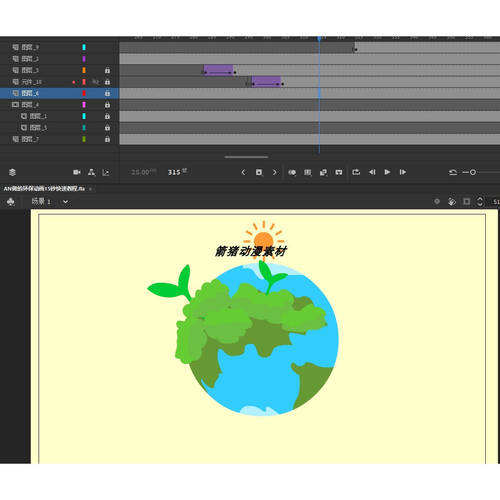Image resolution: width=500 pixels, height=500 pixels.
Task: Enable the onion skin icon
Action: 292,172
